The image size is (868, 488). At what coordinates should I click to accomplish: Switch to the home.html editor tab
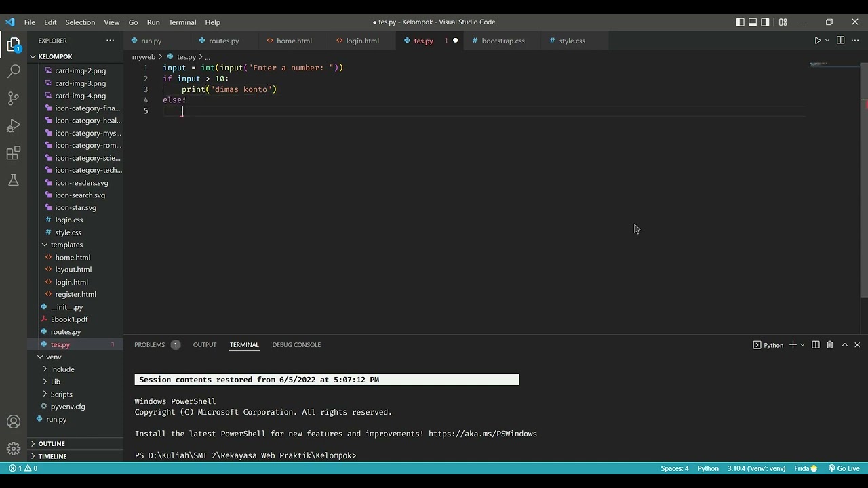coord(294,41)
